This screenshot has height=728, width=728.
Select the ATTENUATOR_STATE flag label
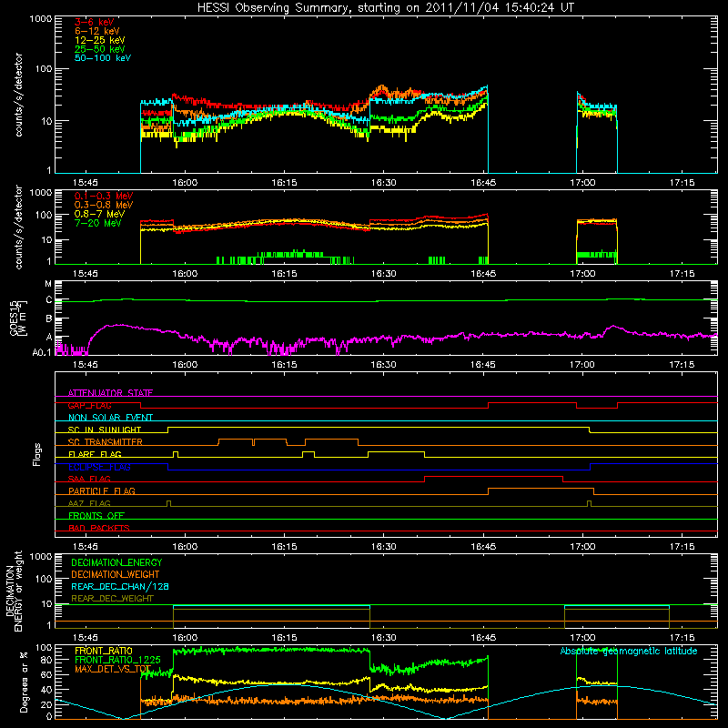pyautogui.click(x=110, y=393)
